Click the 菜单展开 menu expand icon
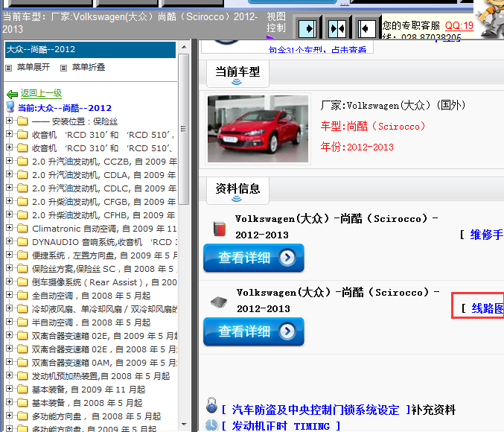The height and width of the screenshot is (432, 504). point(9,68)
